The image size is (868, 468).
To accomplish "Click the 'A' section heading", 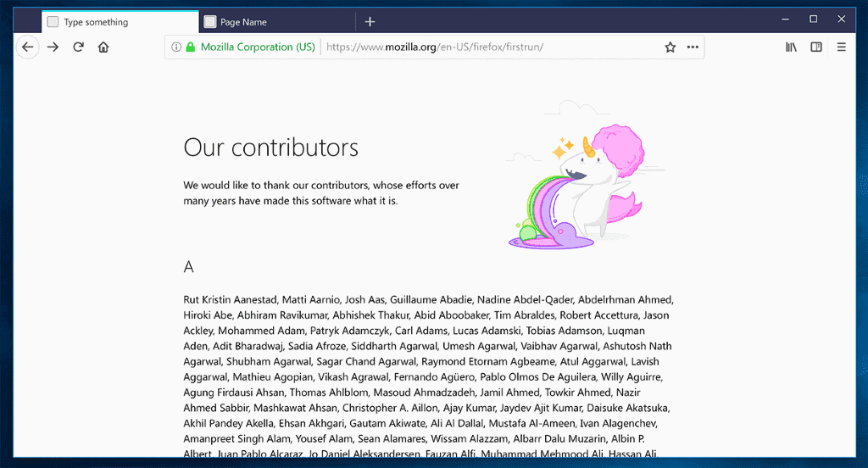I will (x=189, y=267).
